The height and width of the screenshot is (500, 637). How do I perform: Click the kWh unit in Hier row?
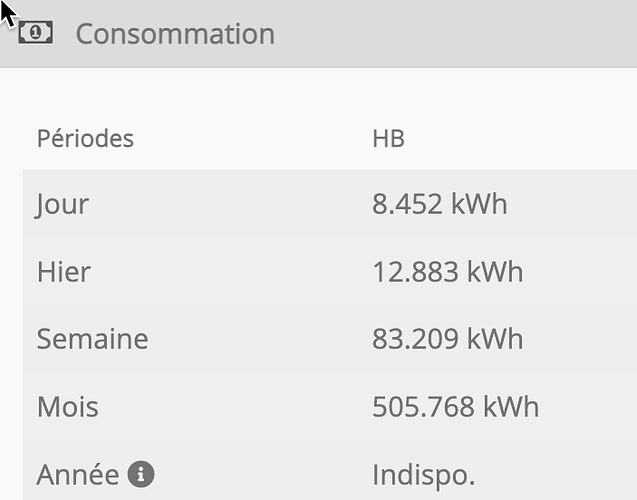[x=495, y=272]
